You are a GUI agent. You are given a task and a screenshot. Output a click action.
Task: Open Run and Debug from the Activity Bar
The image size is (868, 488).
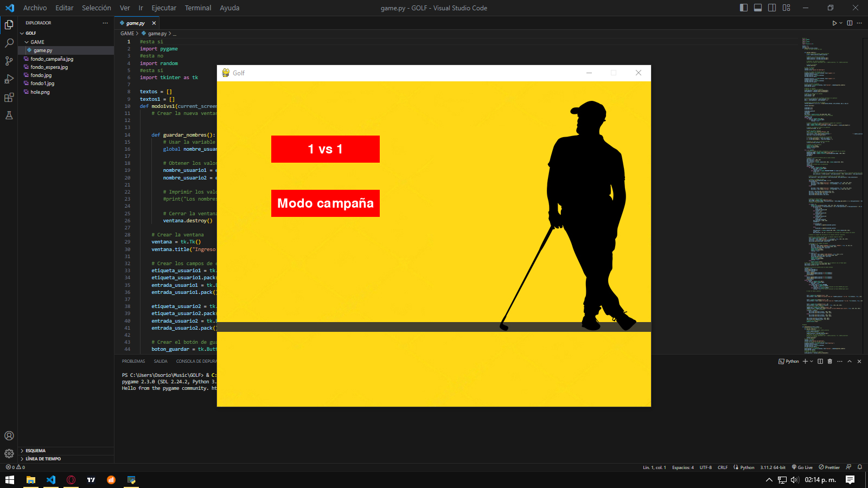[x=9, y=79]
